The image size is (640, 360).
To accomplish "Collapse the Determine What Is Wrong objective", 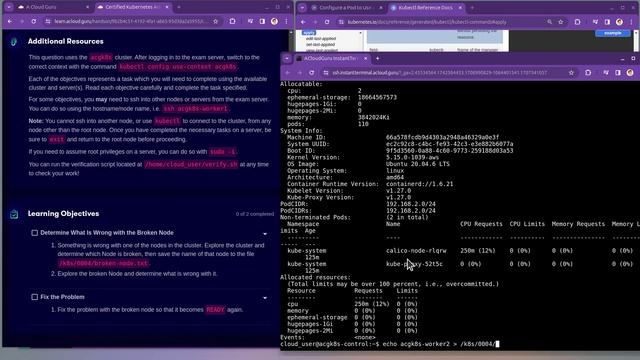I will 265,234.
